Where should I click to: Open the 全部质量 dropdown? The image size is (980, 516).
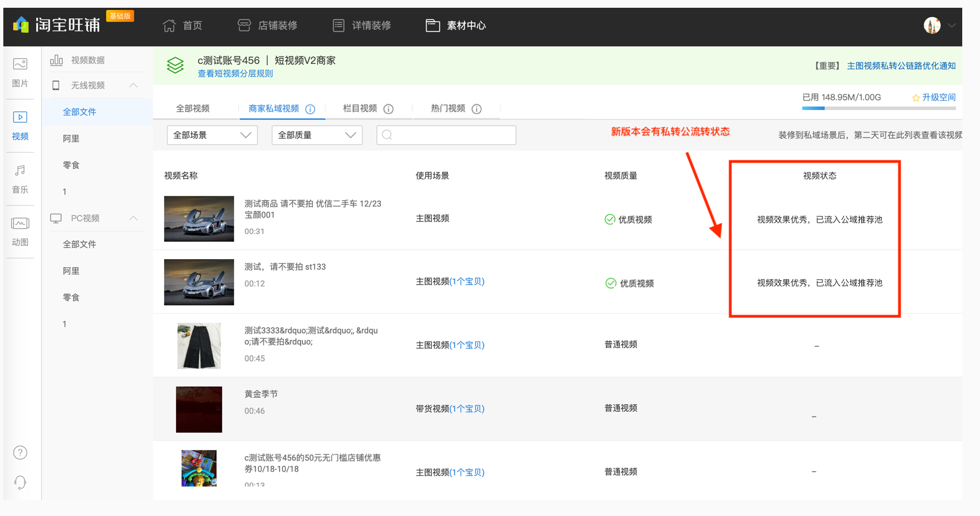[x=317, y=135]
